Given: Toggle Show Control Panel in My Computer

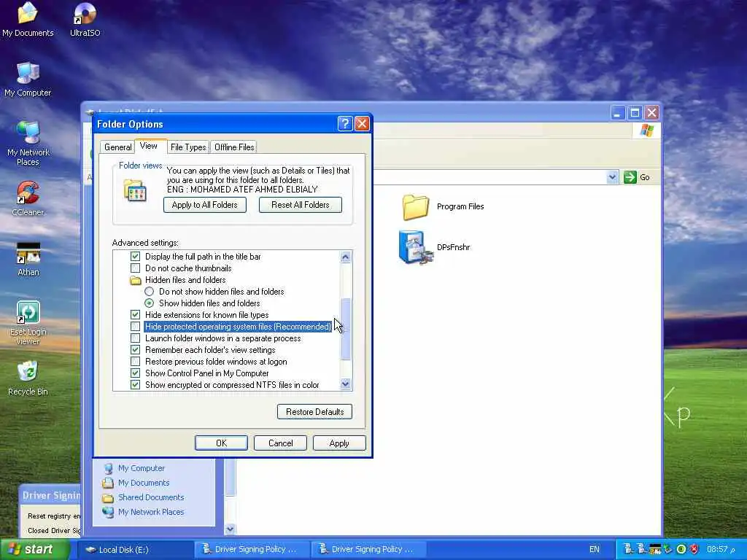Looking at the screenshot, I should (x=135, y=373).
